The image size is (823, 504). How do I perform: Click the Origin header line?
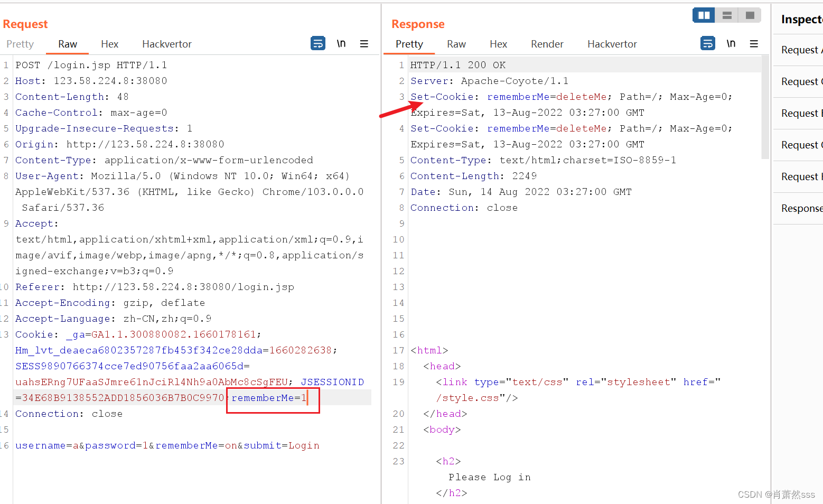(x=120, y=144)
